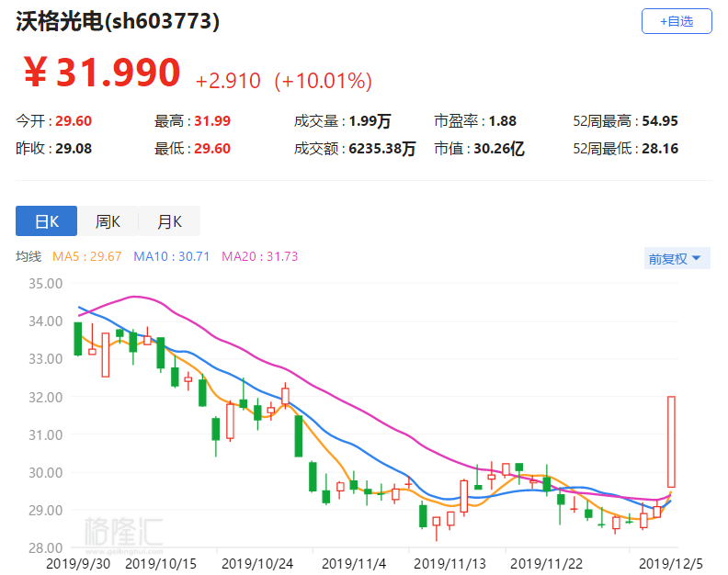728x575 pixels.
Task: Click the 2019/11/4 date axis label
Action: point(354,564)
